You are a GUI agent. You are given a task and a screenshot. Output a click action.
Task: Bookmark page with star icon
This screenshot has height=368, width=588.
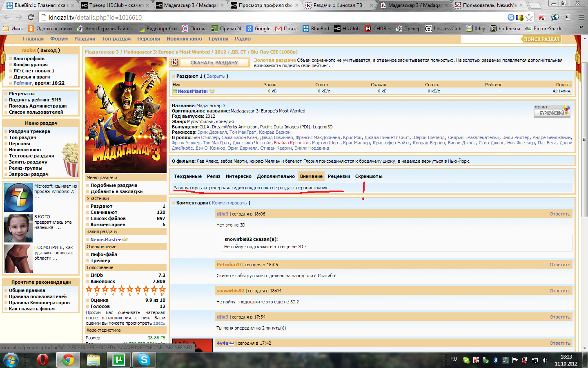pos(529,17)
